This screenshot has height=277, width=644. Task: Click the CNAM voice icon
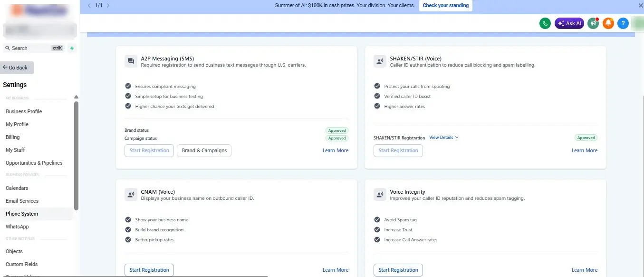point(130,195)
